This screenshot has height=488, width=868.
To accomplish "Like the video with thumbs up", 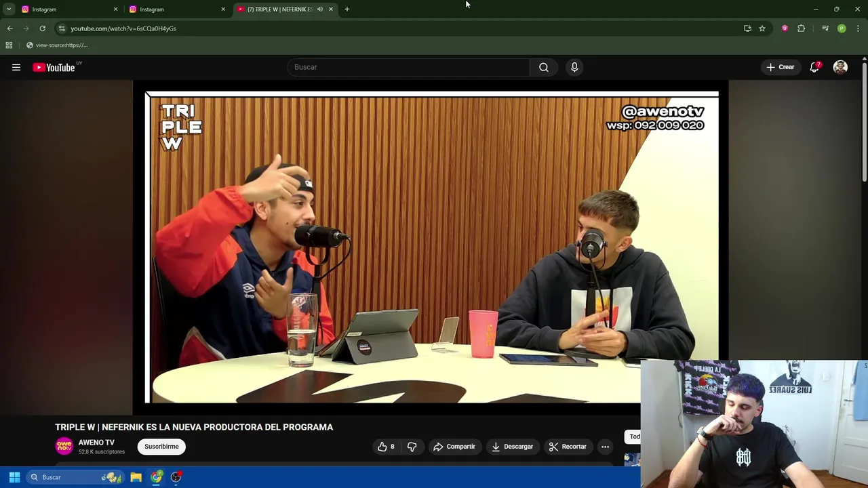I will click(x=385, y=447).
